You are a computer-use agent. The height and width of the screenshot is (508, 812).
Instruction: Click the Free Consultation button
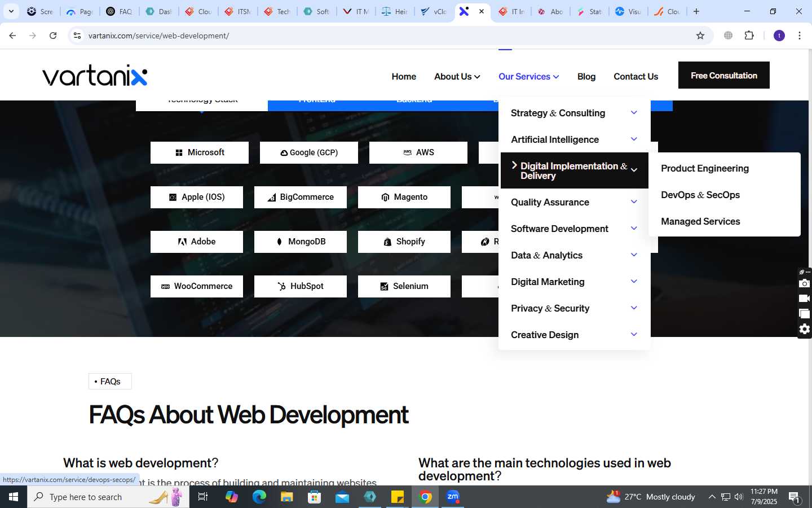(724, 75)
